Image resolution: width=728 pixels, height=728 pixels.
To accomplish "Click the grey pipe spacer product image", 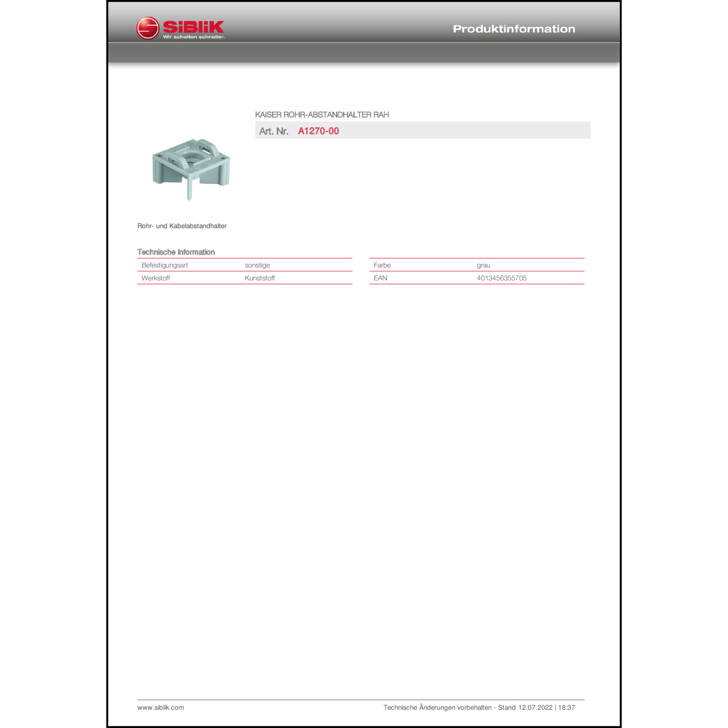I will coord(191,169).
